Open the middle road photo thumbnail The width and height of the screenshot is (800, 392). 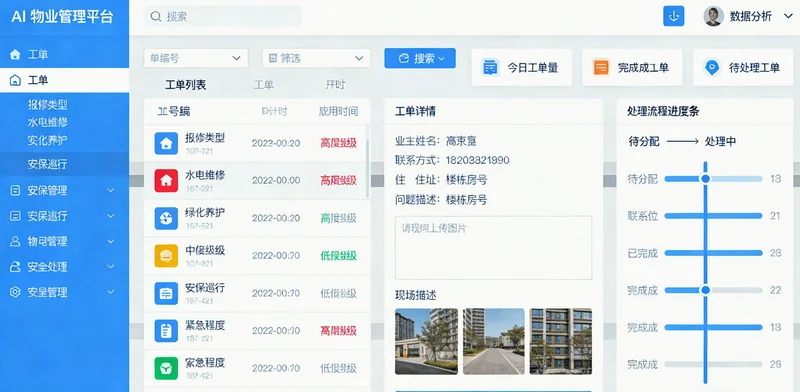pyautogui.click(x=493, y=341)
